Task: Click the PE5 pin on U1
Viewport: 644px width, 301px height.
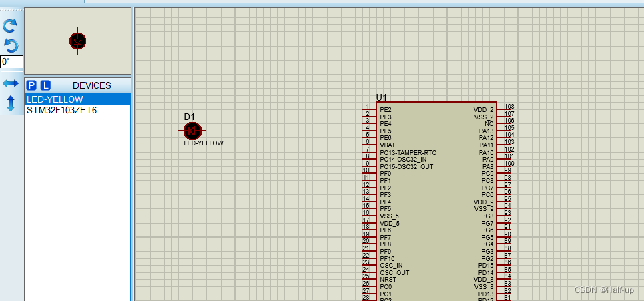Action: tap(386, 131)
